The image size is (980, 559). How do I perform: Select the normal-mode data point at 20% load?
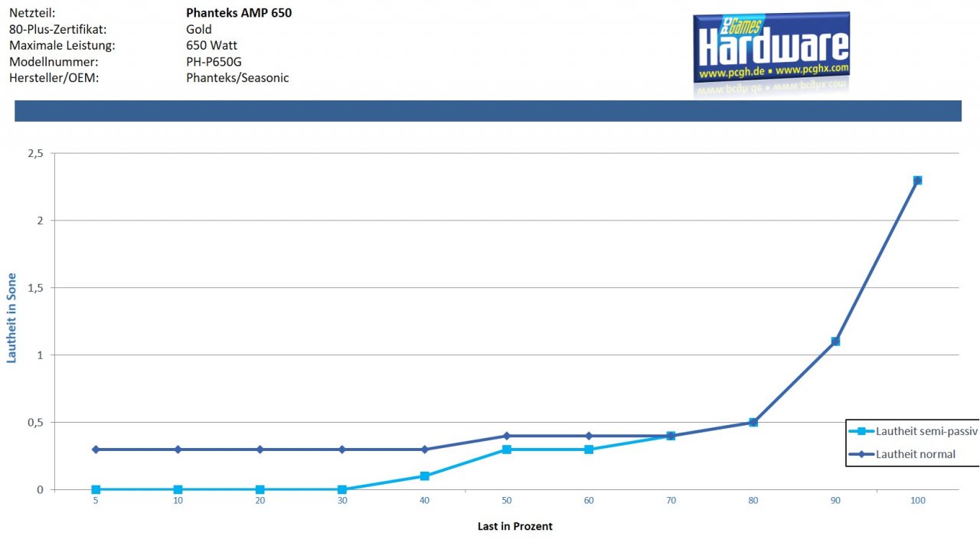click(260, 449)
